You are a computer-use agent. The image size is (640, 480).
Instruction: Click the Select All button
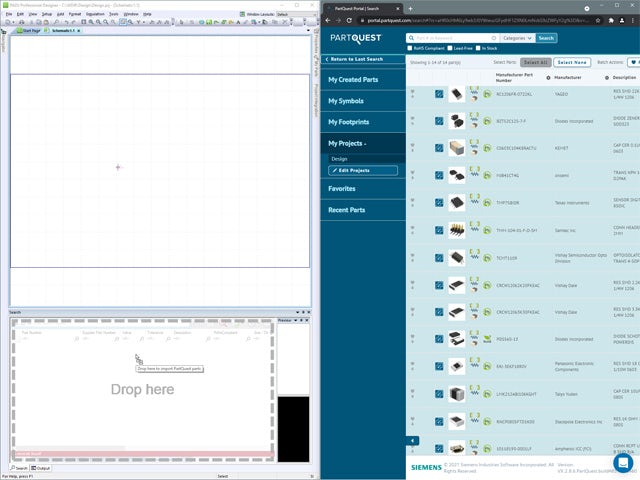click(x=536, y=62)
